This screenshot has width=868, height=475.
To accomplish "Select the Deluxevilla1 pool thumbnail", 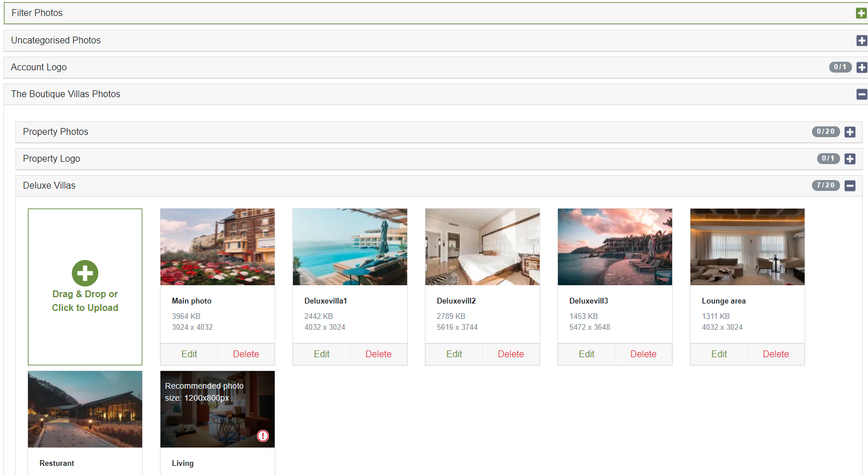I will click(x=349, y=246).
